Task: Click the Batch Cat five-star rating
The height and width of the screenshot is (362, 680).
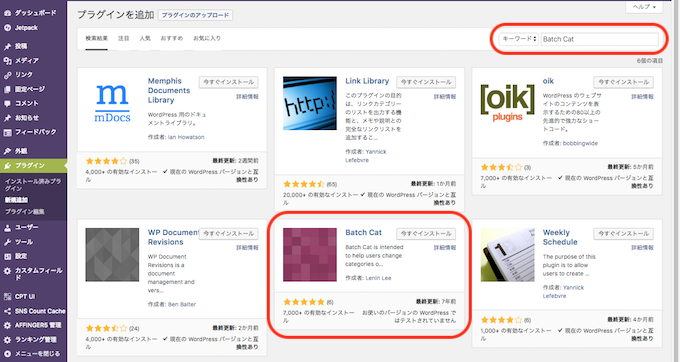Action: click(304, 302)
